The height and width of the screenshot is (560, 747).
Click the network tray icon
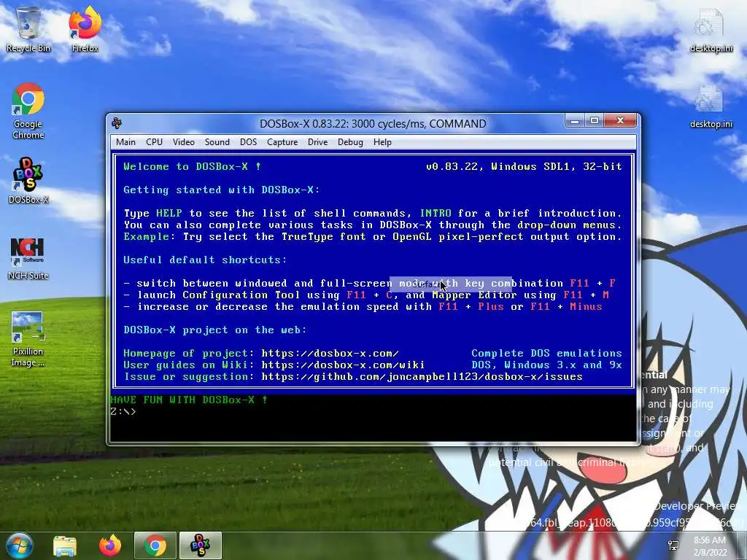673,545
